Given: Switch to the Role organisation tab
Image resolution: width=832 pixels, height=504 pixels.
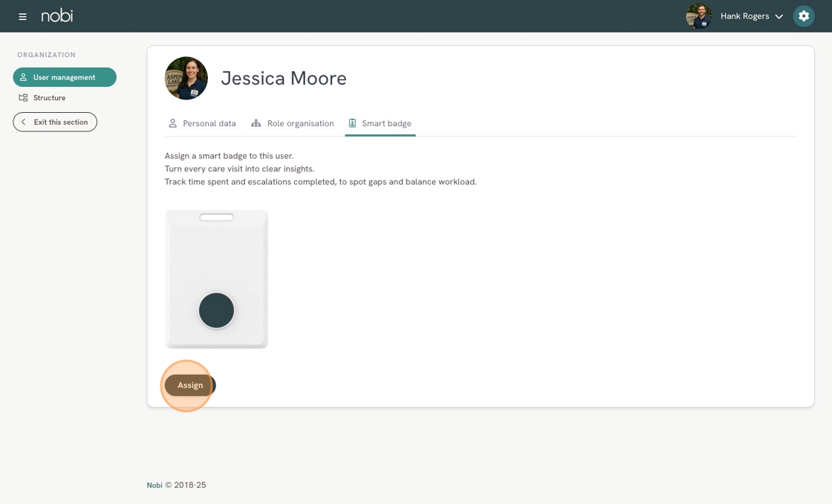Looking at the screenshot, I should [293, 123].
